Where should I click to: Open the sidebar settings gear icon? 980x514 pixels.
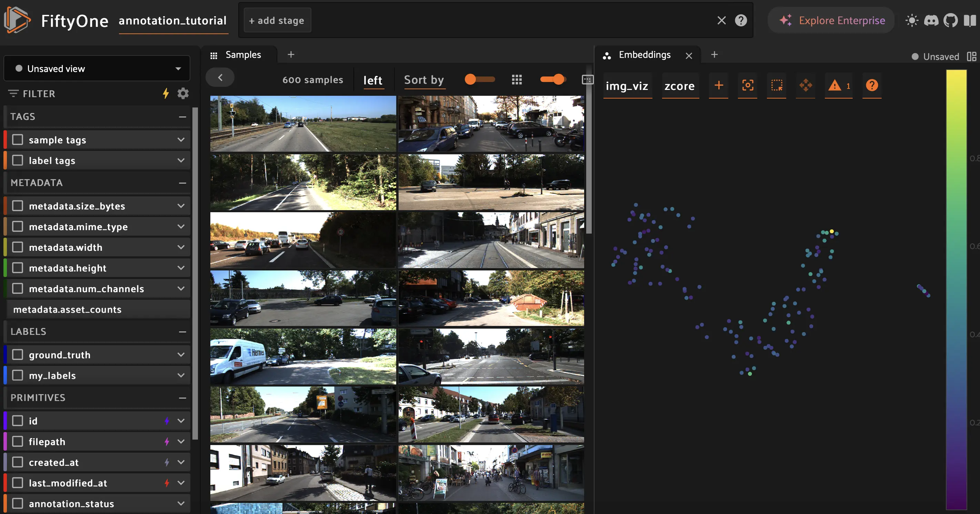pos(183,93)
